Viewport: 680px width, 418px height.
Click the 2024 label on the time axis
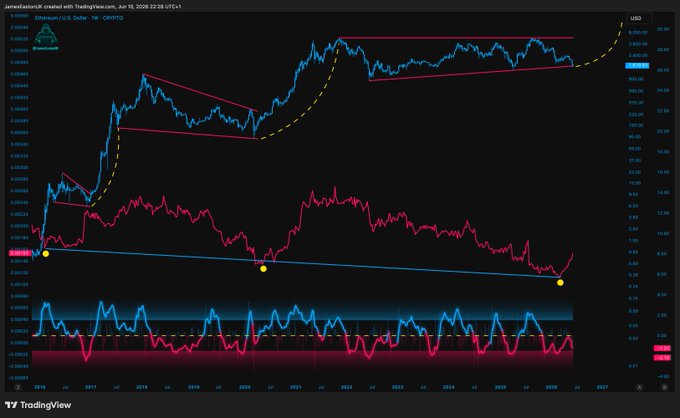[449, 387]
